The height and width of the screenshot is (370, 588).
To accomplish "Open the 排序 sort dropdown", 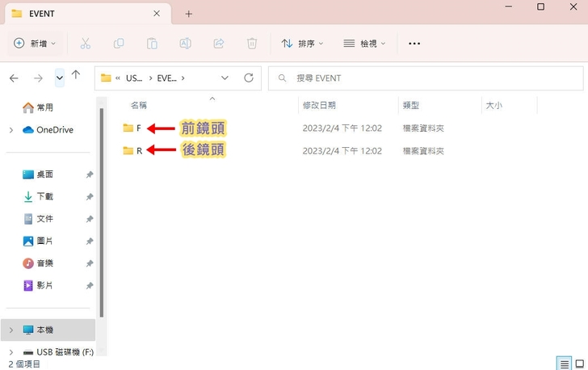I will (302, 44).
